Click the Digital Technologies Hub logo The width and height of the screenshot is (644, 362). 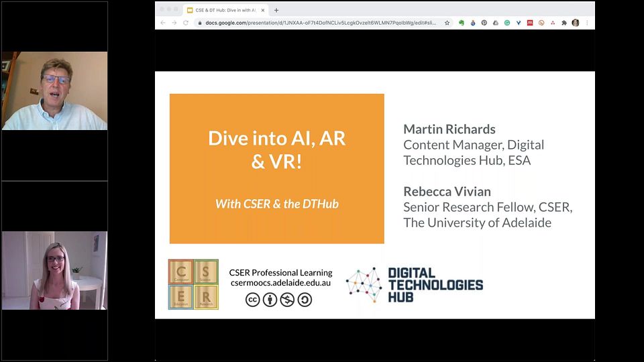[x=415, y=285]
